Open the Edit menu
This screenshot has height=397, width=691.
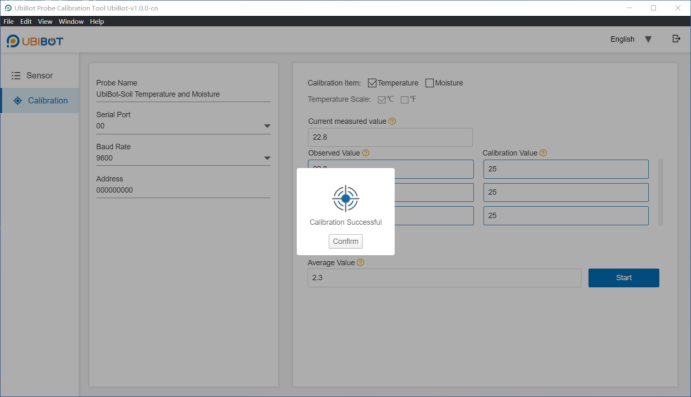[26, 22]
